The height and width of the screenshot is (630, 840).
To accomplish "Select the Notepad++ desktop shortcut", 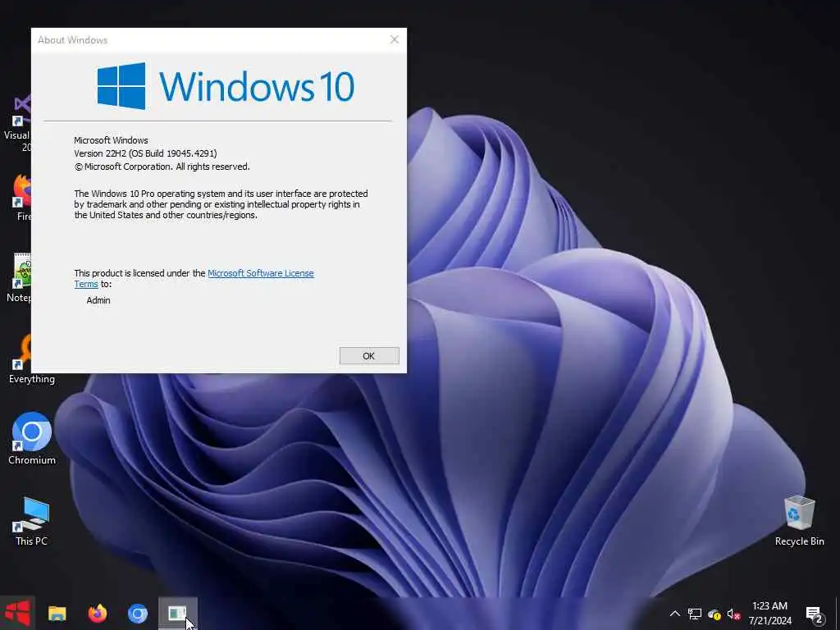I will click(x=21, y=277).
